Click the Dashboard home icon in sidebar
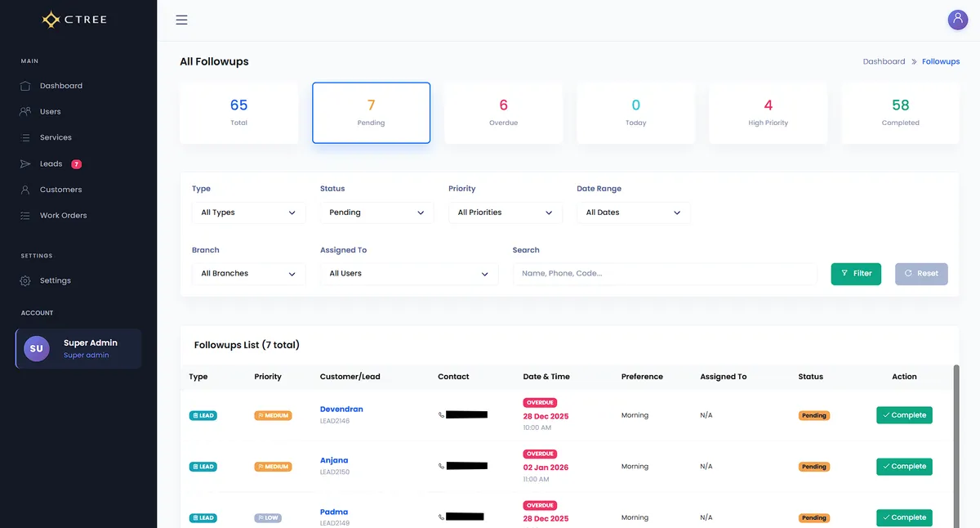 pos(25,86)
